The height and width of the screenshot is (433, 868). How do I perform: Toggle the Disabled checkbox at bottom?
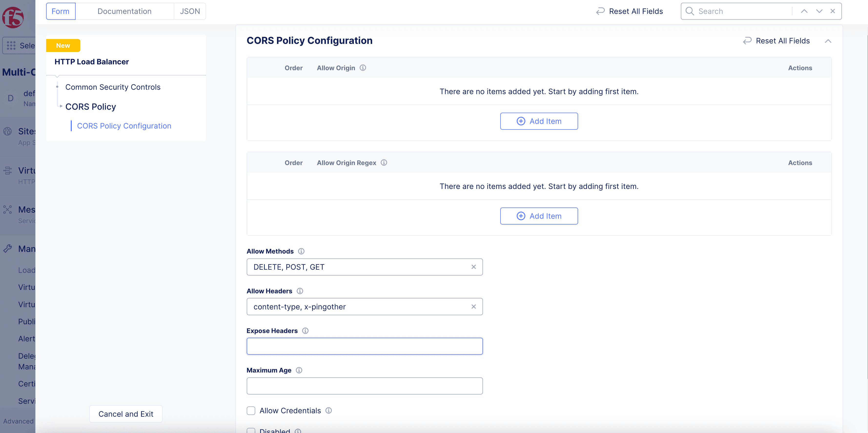[251, 431]
